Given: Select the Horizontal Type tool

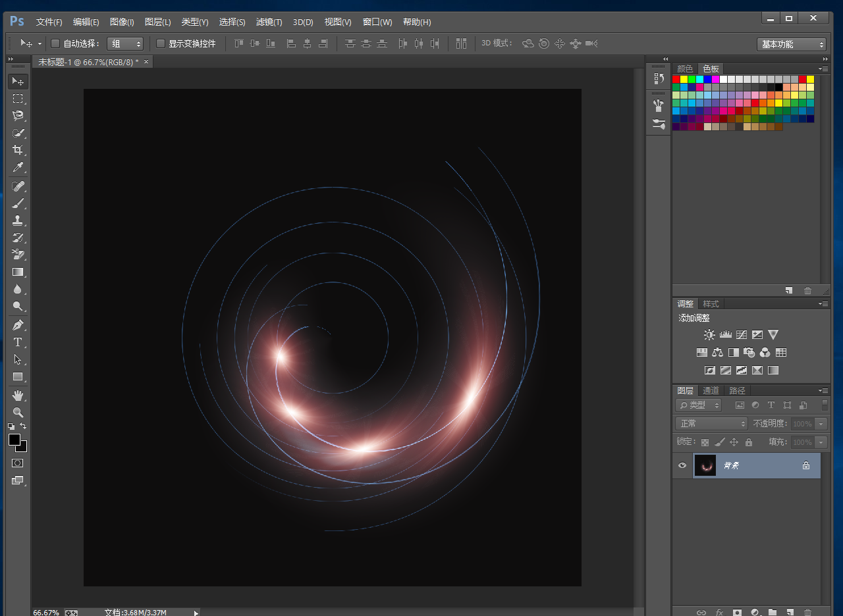Looking at the screenshot, I should [18, 342].
